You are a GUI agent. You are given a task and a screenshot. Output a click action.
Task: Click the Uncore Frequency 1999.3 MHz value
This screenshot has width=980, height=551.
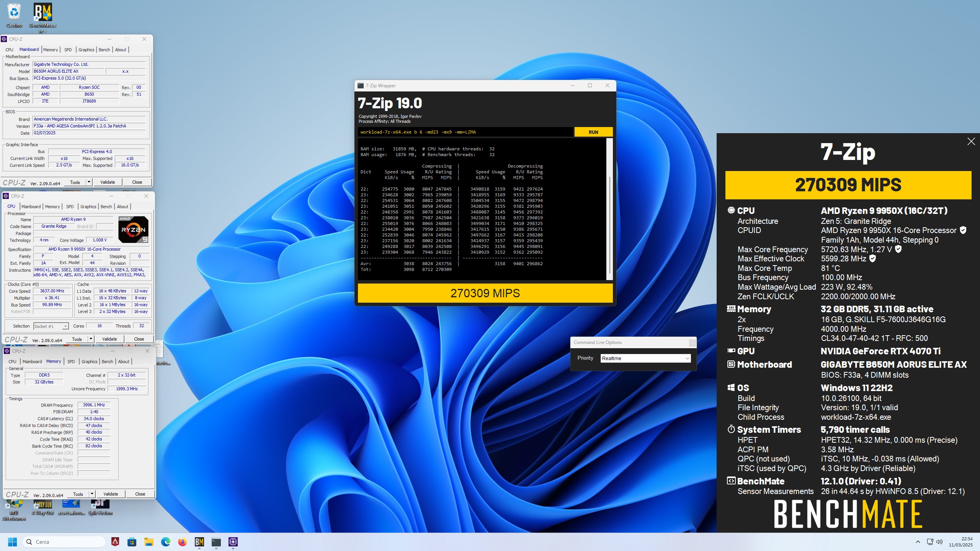pyautogui.click(x=127, y=389)
